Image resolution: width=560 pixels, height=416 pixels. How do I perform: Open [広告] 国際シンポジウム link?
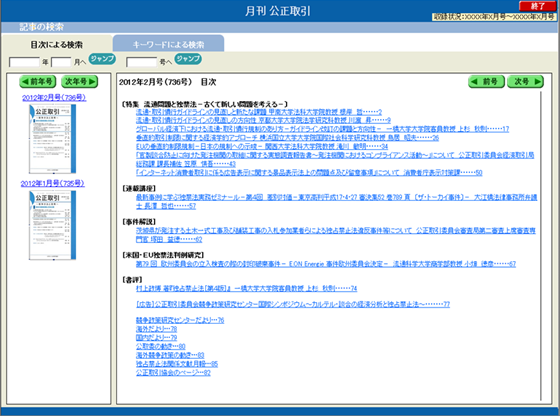pyautogui.click(x=293, y=304)
